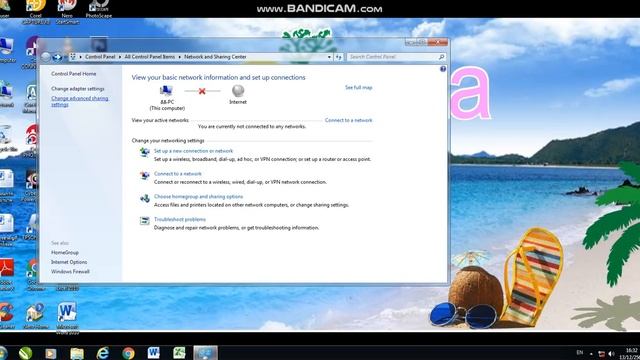Open Microsoft Word from taskbar

tap(153, 353)
